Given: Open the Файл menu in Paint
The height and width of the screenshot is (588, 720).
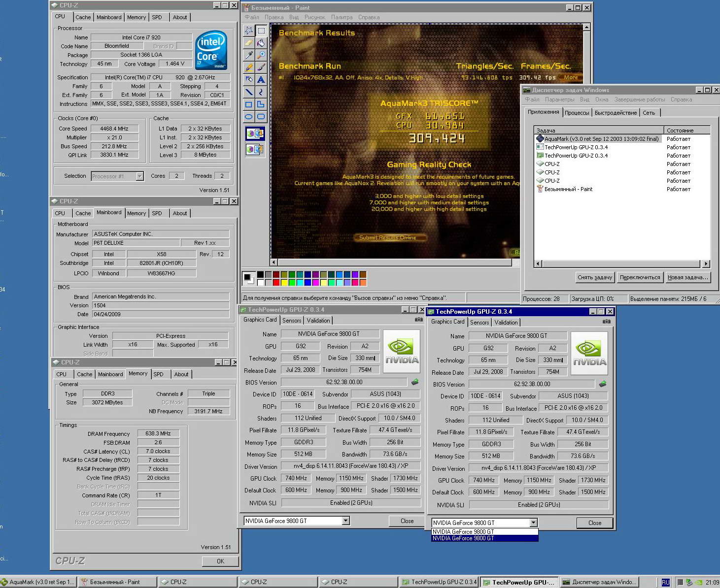Looking at the screenshot, I should pyautogui.click(x=252, y=17).
